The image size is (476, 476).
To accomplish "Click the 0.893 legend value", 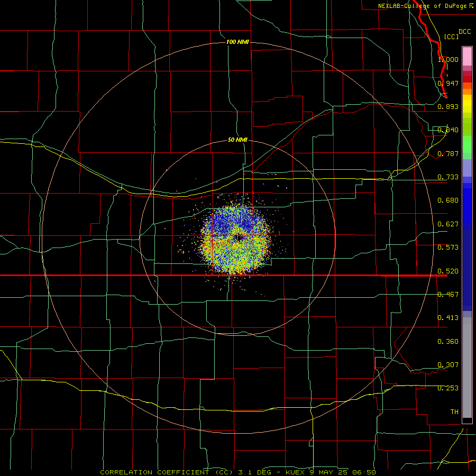I will tap(448, 106).
